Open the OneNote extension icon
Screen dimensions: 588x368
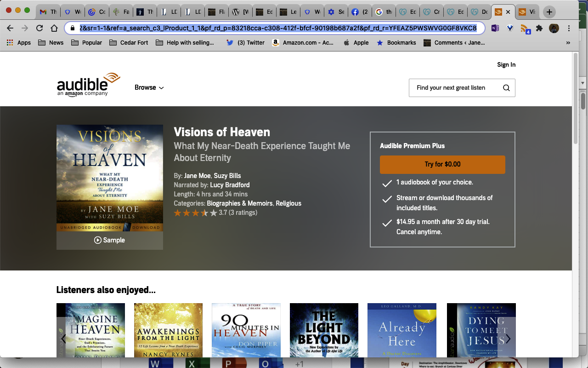(x=495, y=28)
